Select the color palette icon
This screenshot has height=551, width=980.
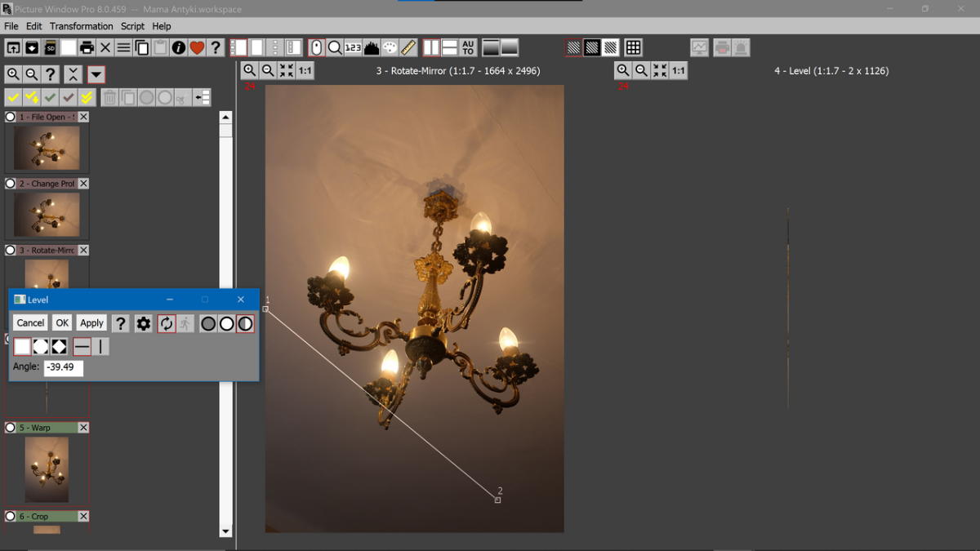[x=390, y=47]
